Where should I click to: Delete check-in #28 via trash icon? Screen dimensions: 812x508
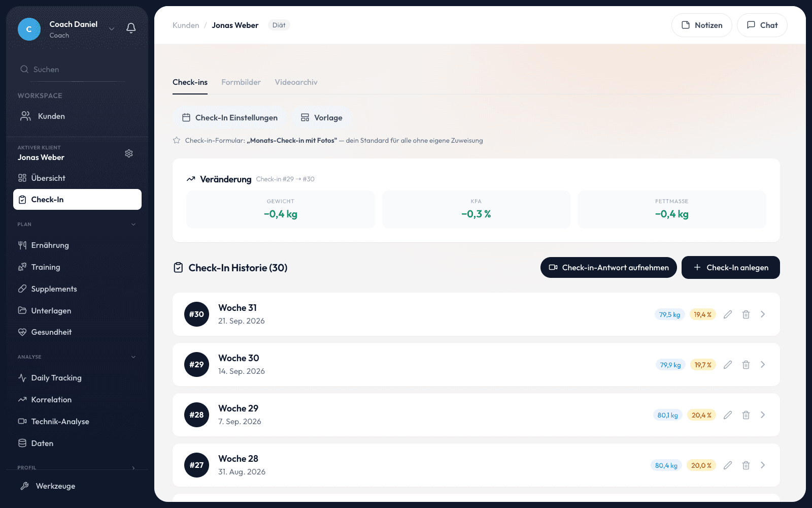746,415
